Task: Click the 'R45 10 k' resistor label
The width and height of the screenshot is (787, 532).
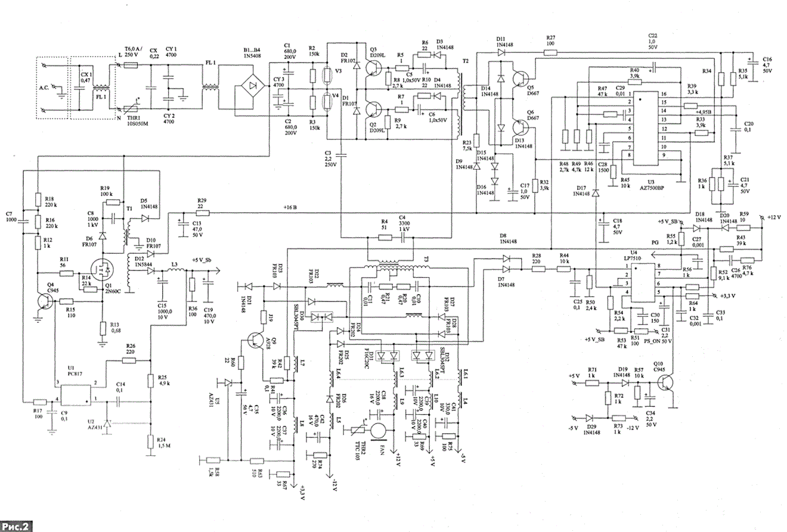Action: (625, 182)
